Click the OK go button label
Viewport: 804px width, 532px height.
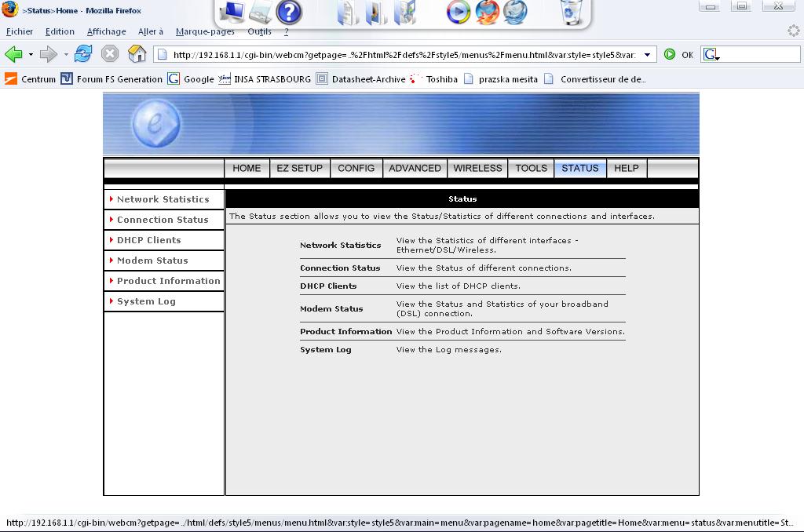pos(687,55)
